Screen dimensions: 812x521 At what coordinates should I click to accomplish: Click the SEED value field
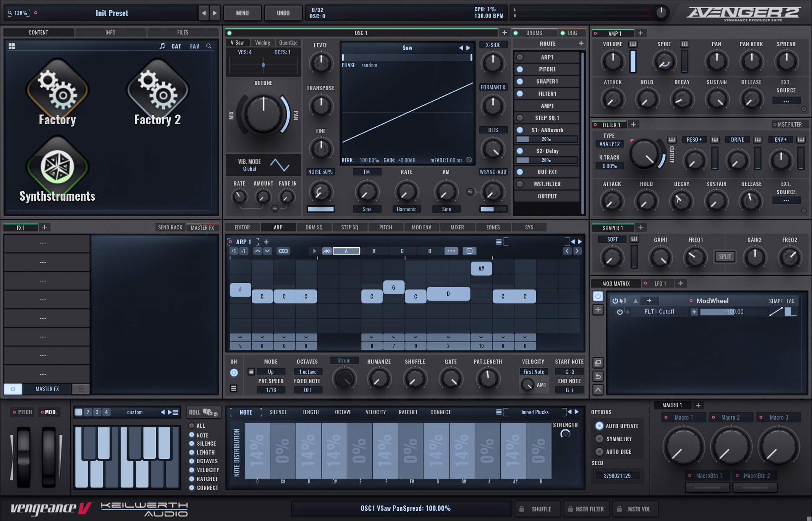pyautogui.click(x=617, y=476)
